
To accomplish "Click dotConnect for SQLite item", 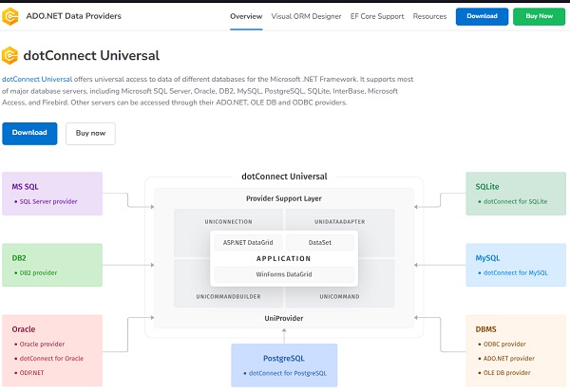I will click(x=515, y=201).
